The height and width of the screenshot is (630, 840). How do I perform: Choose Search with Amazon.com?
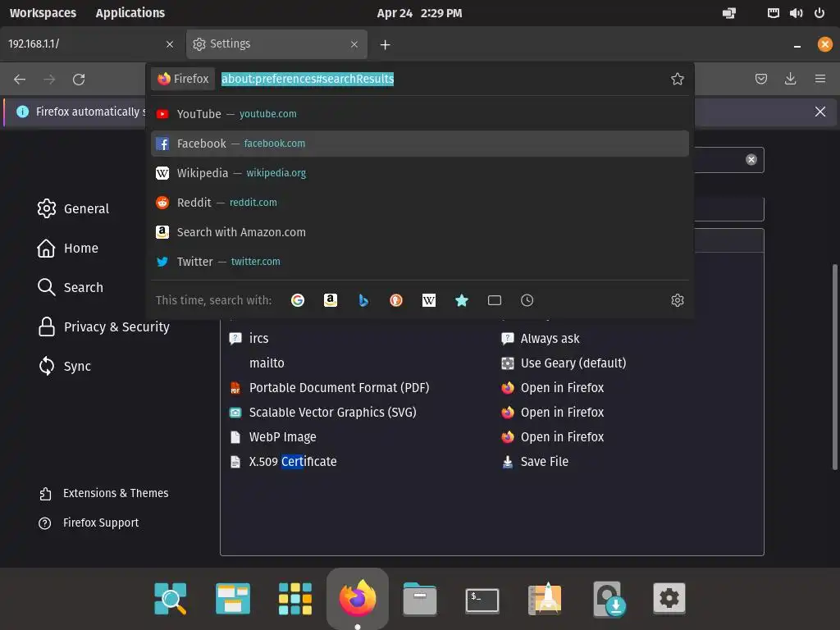pyautogui.click(x=420, y=232)
